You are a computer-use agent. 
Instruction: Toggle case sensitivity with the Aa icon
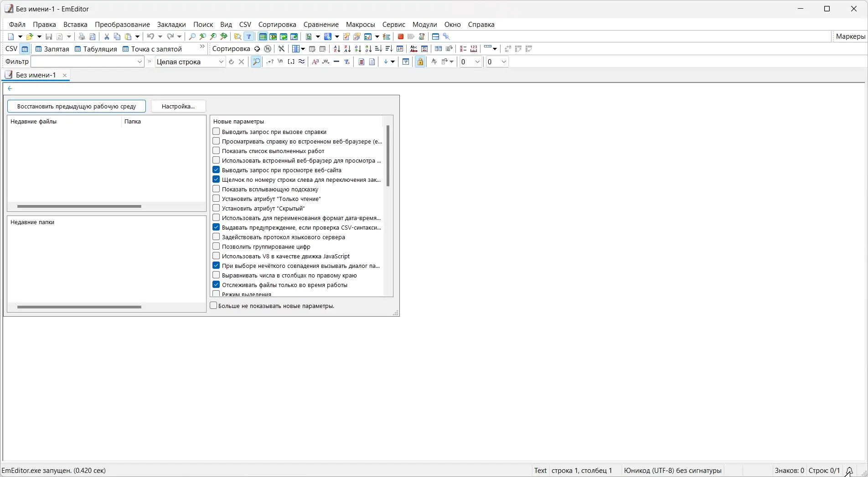315,62
